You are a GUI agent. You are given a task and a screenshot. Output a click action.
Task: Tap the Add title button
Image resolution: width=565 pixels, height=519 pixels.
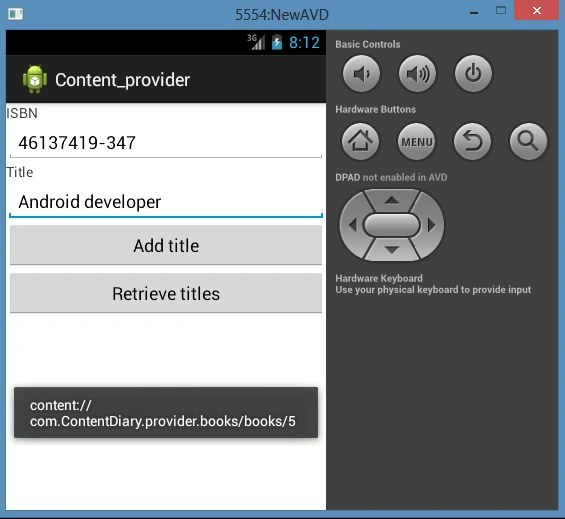coord(166,245)
